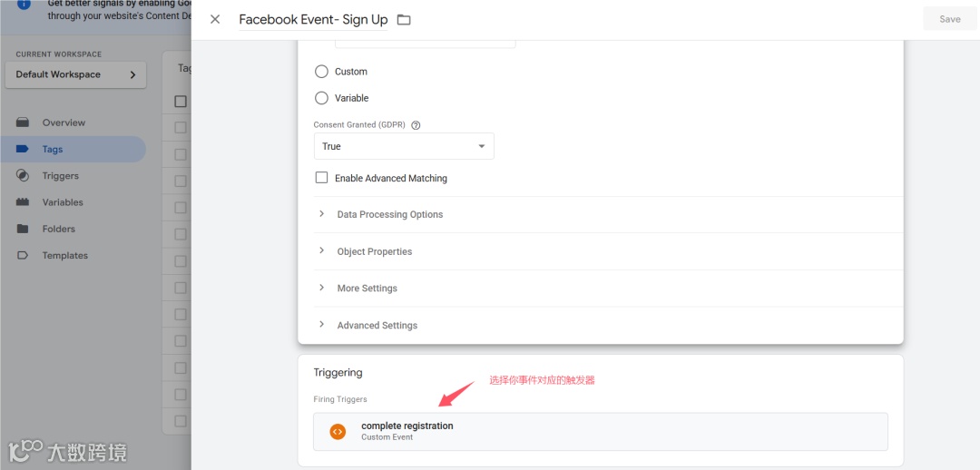Select Tags in sidebar
The width and height of the screenshot is (980, 470).
coord(73,150)
